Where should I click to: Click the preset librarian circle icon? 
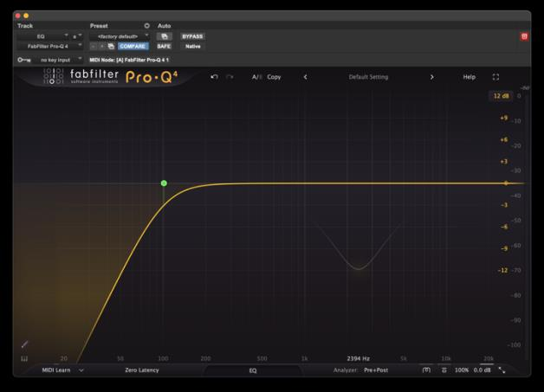click(146, 26)
